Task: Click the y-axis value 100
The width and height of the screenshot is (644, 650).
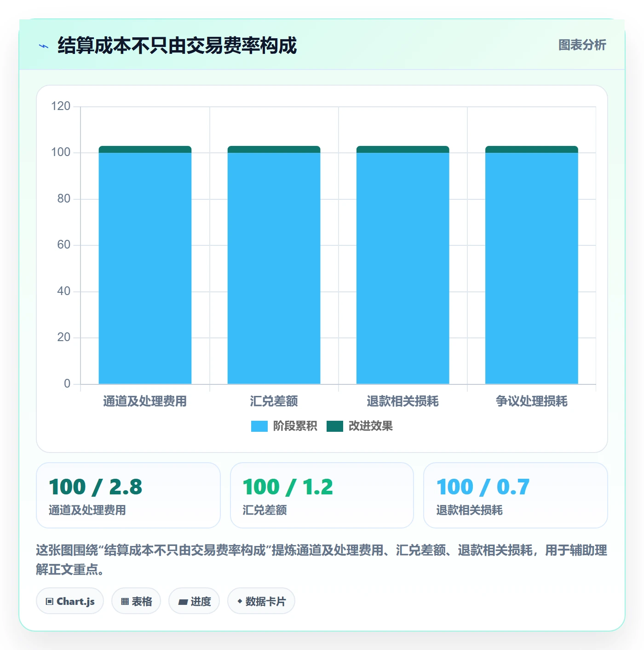Action: click(x=61, y=152)
